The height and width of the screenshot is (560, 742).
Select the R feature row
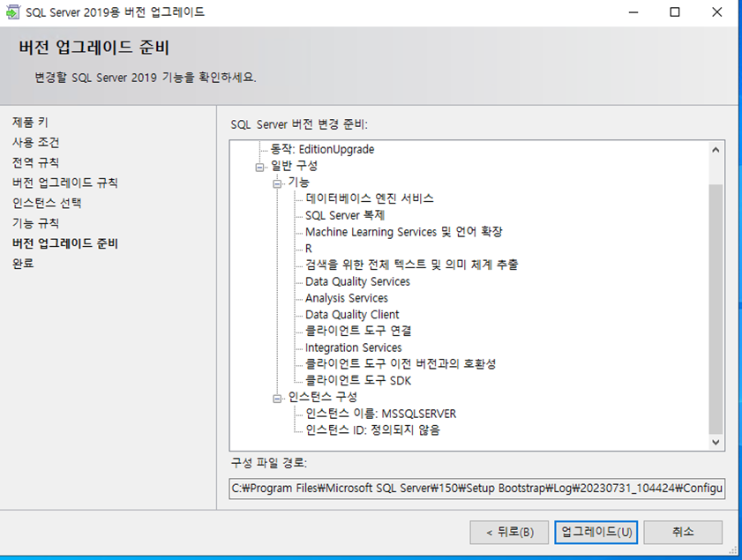[x=309, y=249]
